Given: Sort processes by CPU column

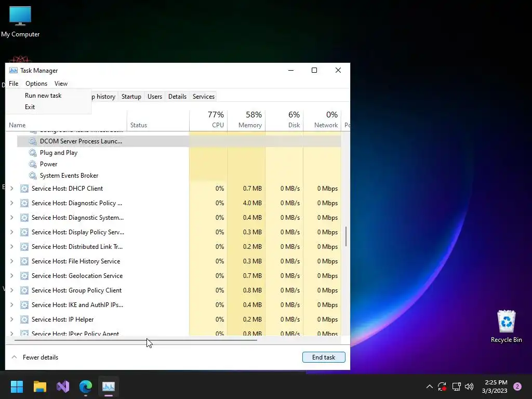Looking at the screenshot, I should click(x=208, y=120).
